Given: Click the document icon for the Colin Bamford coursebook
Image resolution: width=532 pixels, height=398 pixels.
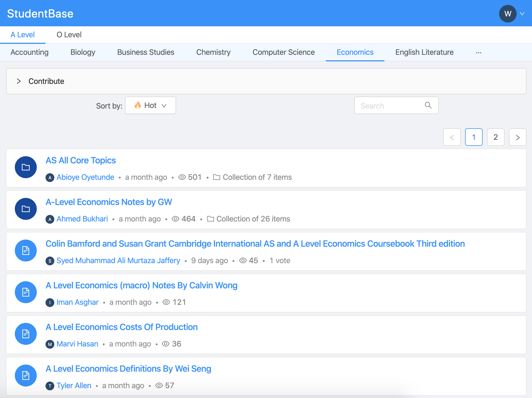Looking at the screenshot, I should (26, 251).
